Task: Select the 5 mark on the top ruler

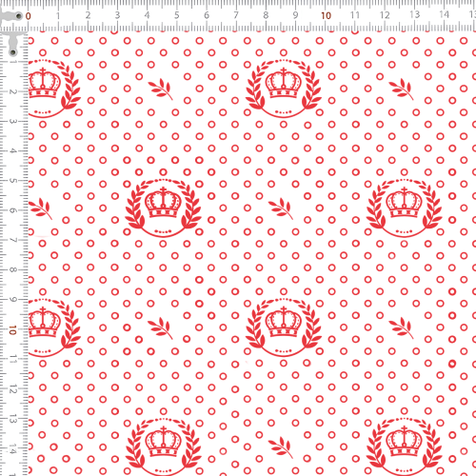Action: pyautogui.click(x=177, y=15)
